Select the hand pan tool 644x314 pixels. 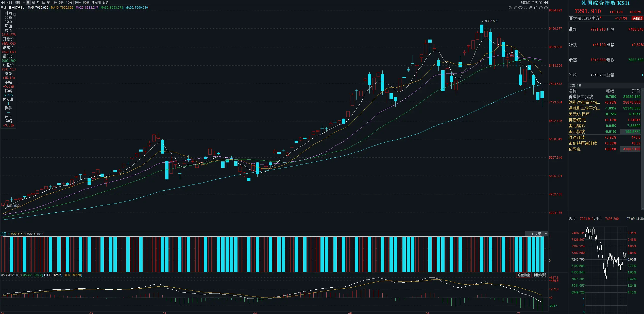(x=531, y=8)
